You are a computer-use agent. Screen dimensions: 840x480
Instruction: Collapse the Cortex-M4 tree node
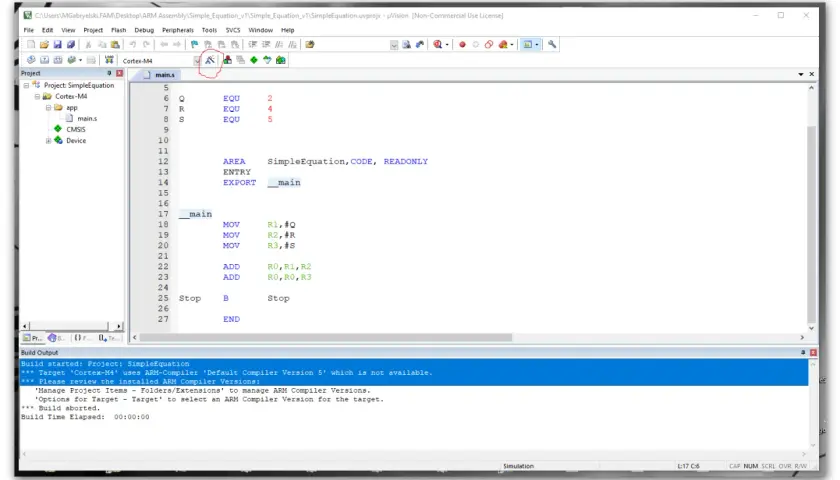pos(37,97)
